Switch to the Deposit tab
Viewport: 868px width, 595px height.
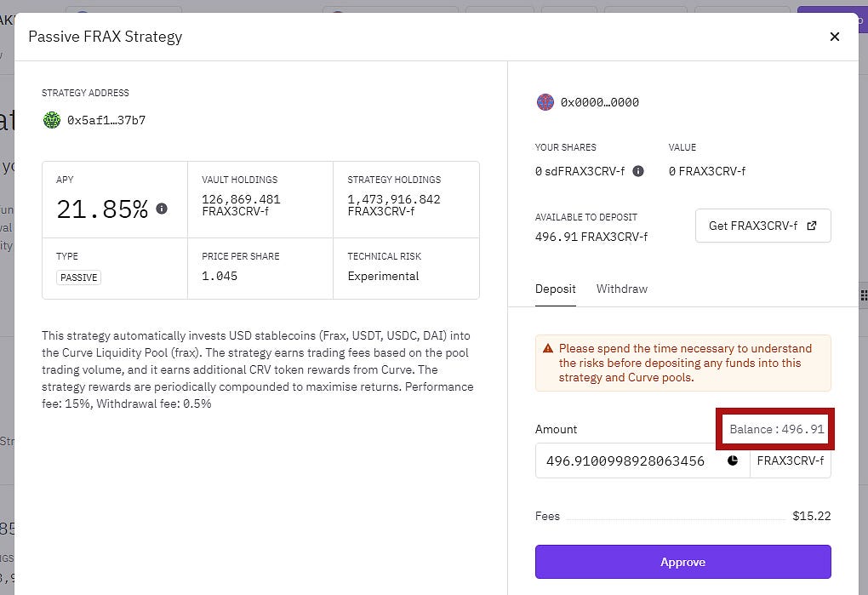click(x=555, y=289)
